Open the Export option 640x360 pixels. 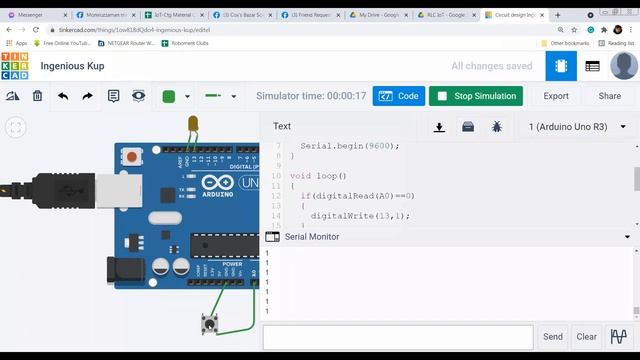click(556, 96)
